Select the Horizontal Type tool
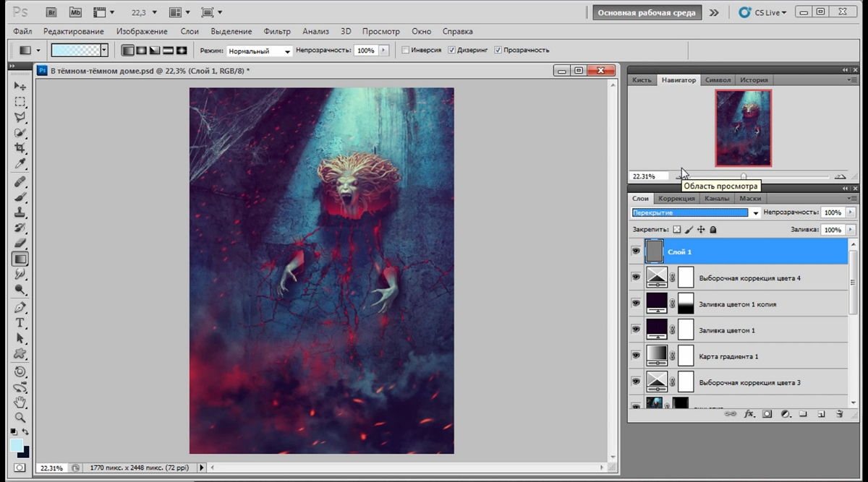868x482 pixels. [20, 323]
